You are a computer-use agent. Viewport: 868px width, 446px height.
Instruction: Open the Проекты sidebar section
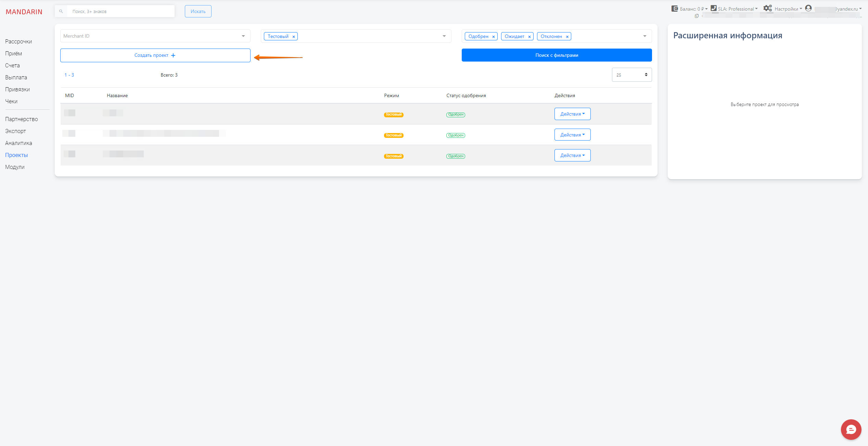point(16,155)
